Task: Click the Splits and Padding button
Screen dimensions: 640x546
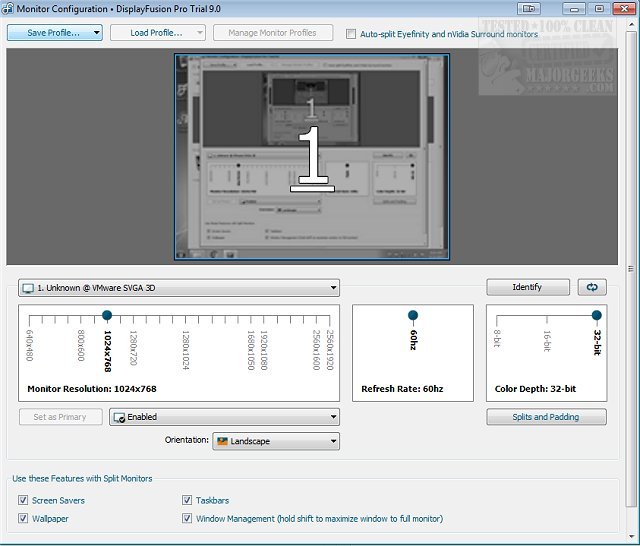Action: pos(546,417)
